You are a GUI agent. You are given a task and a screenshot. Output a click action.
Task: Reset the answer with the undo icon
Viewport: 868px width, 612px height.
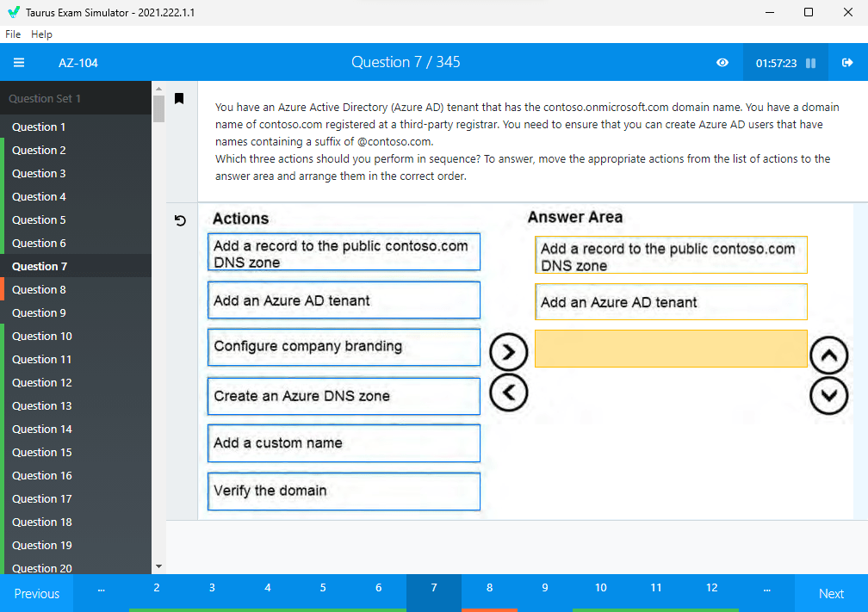coord(180,220)
